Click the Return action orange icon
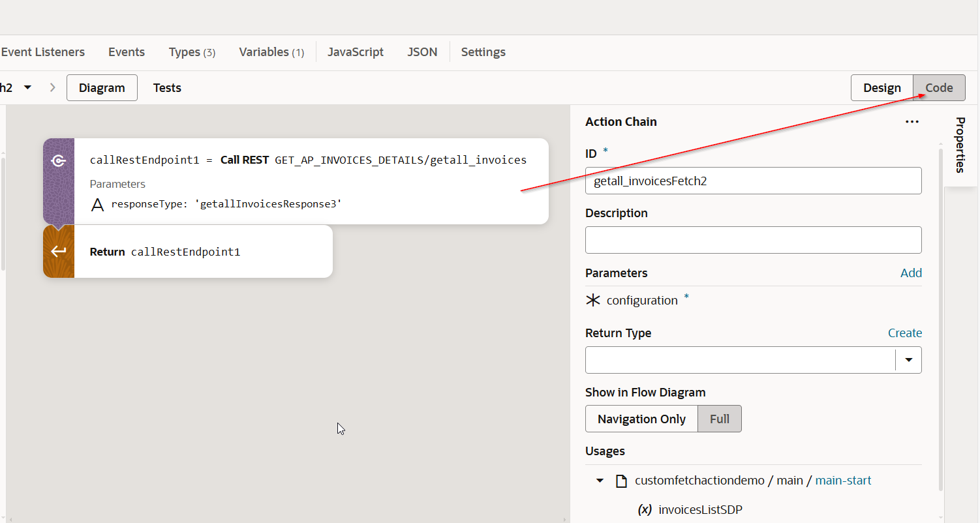Viewport: 980px width, 523px height. click(59, 251)
